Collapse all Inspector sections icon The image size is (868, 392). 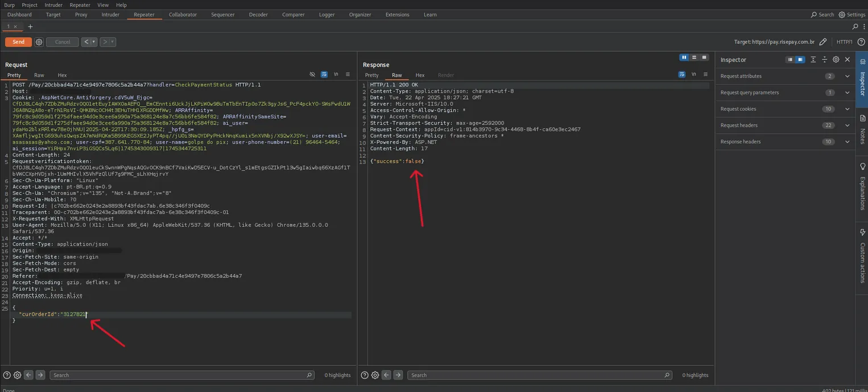(824, 60)
